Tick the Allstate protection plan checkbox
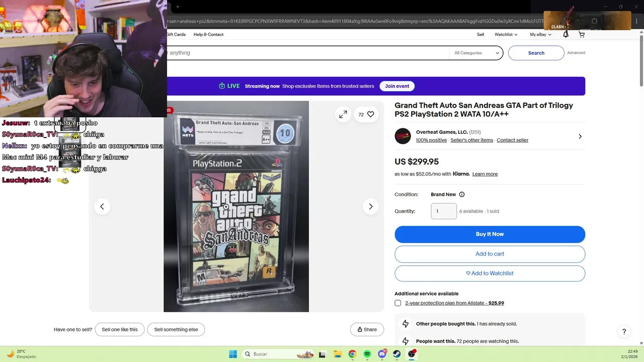644x362 pixels. click(x=398, y=303)
